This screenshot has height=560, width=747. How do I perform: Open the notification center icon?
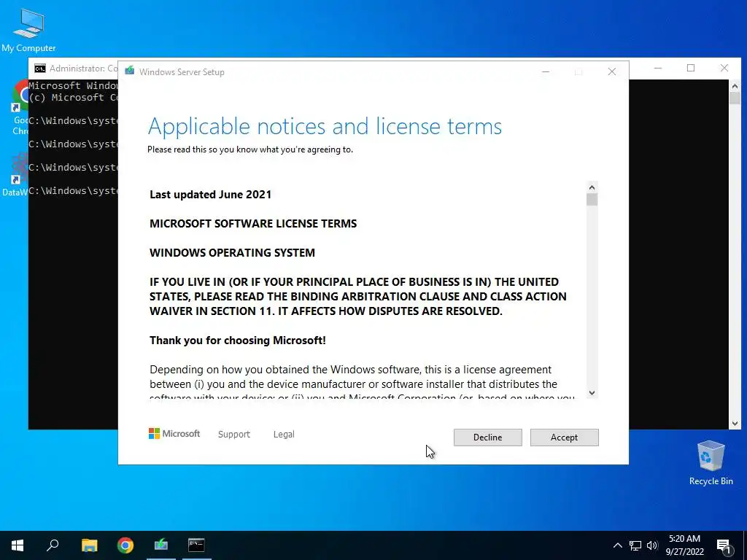(724, 545)
